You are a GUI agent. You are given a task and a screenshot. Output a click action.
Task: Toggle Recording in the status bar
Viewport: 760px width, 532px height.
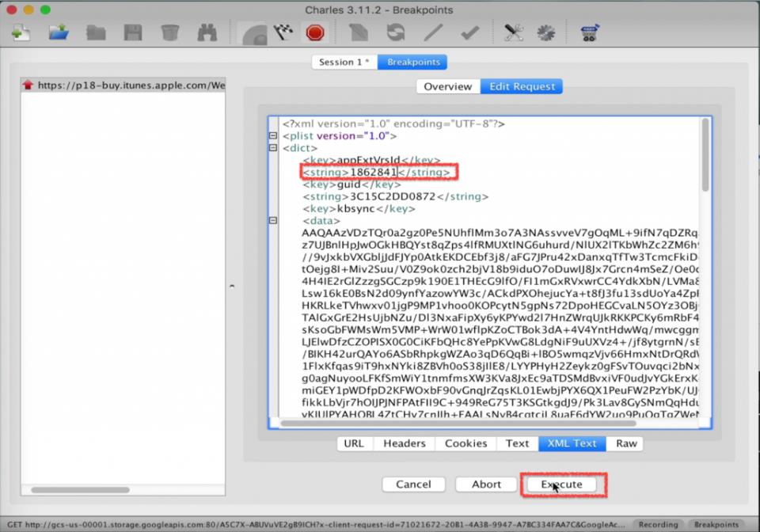pos(658,525)
